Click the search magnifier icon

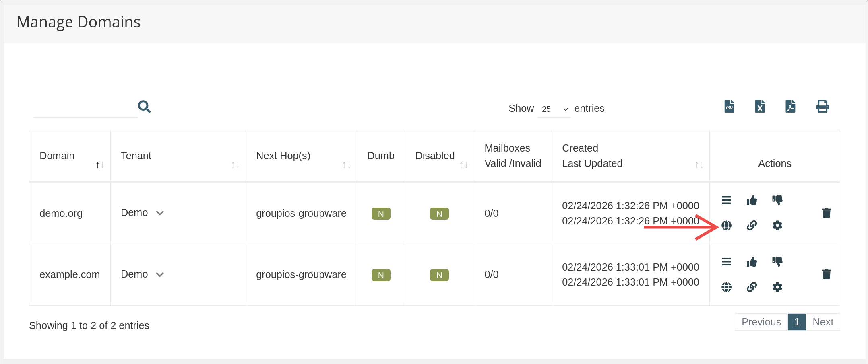pyautogui.click(x=144, y=107)
